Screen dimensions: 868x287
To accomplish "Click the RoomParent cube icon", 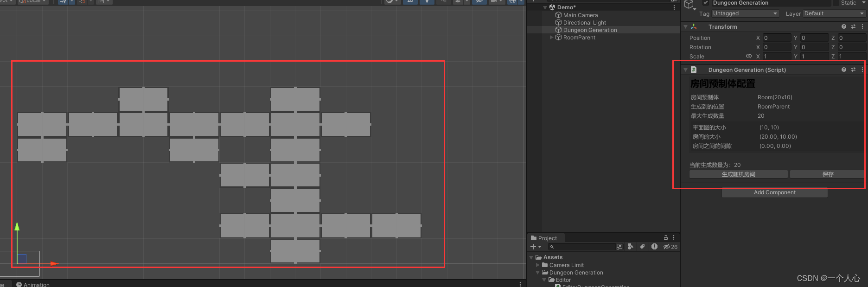I will [559, 38].
